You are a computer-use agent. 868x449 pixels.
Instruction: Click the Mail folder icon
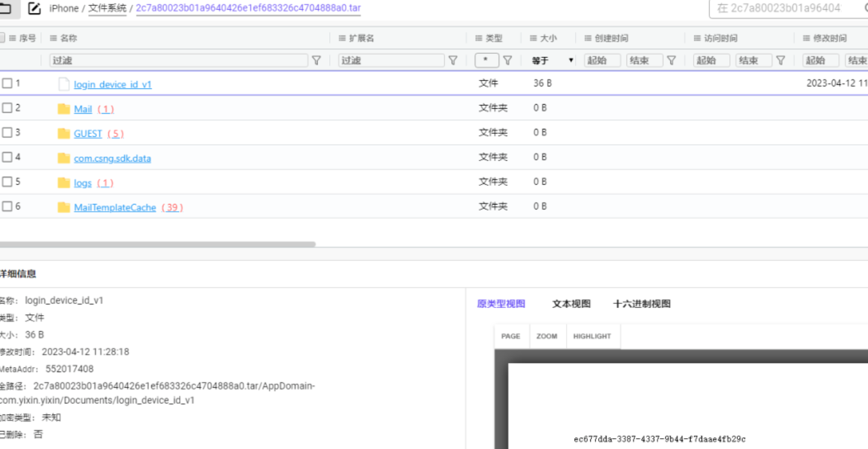pos(64,109)
